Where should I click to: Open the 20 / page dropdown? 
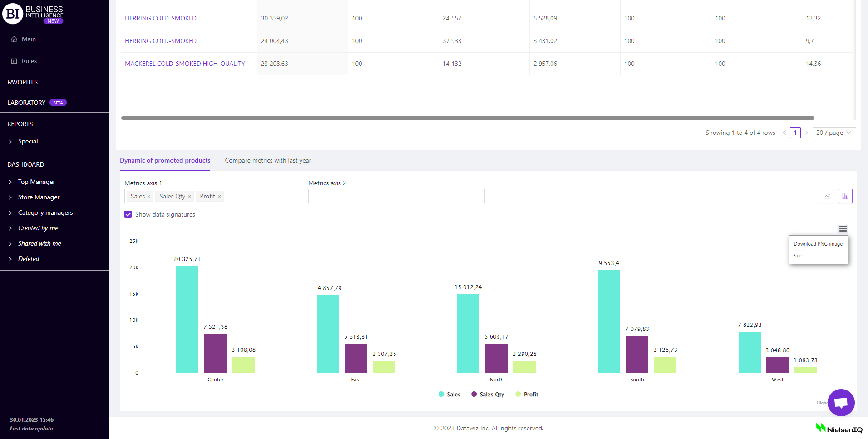[x=833, y=133]
